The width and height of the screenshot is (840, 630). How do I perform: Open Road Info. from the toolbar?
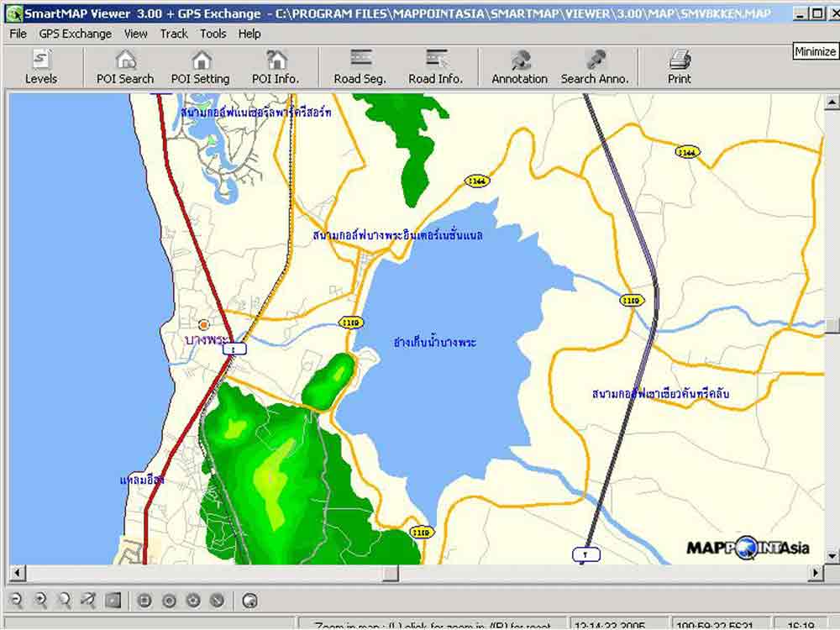pyautogui.click(x=435, y=66)
